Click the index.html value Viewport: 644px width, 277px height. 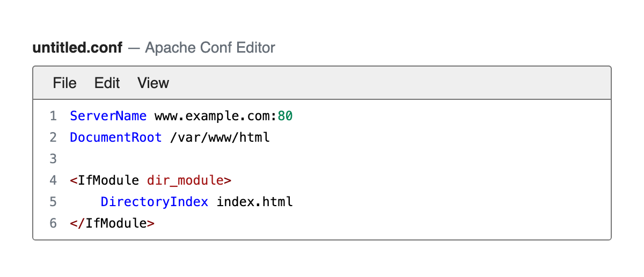click(x=255, y=202)
